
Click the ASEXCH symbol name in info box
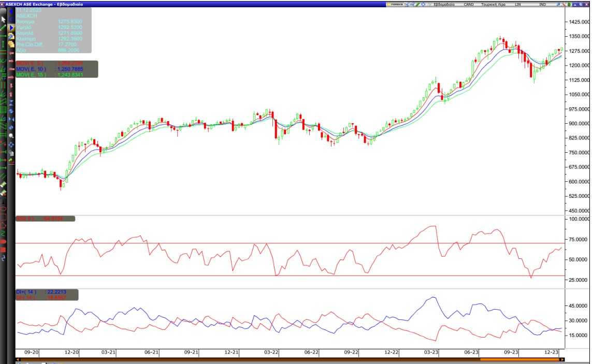click(x=27, y=16)
